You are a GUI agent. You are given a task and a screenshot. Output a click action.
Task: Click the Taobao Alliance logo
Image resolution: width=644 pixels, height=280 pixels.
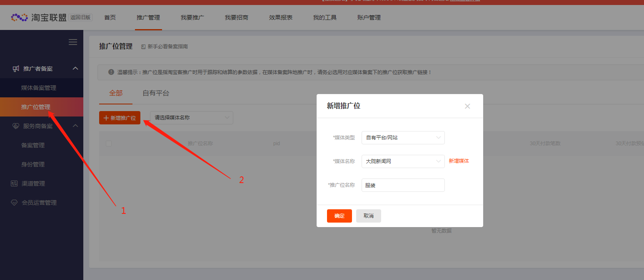pyautogui.click(x=38, y=17)
